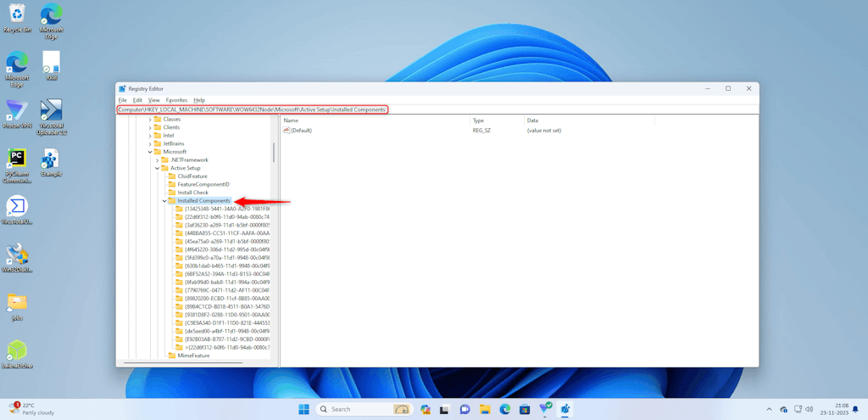Select the {E92B03AB-B707 key
868x420 pixels.
coord(227,339)
